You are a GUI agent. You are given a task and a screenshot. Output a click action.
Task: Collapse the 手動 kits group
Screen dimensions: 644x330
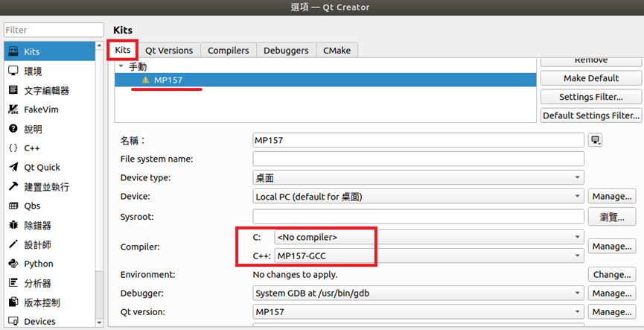pyautogui.click(x=121, y=66)
